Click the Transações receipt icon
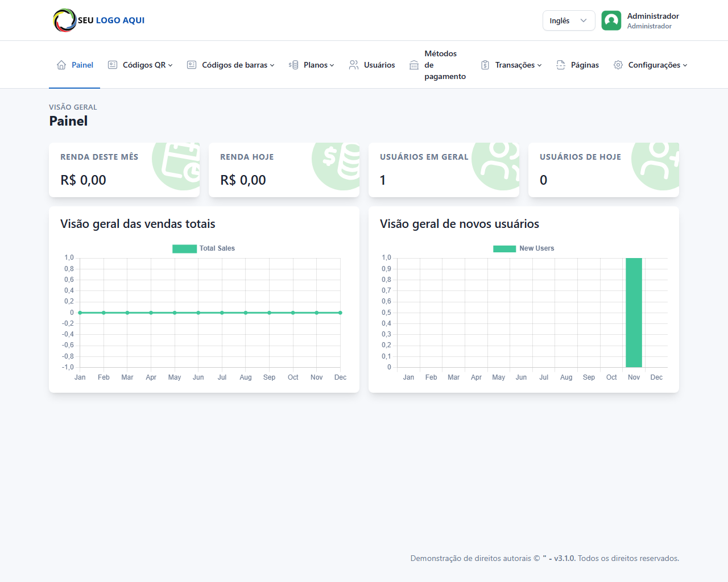The width and height of the screenshot is (728, 582). click(485, 65)
